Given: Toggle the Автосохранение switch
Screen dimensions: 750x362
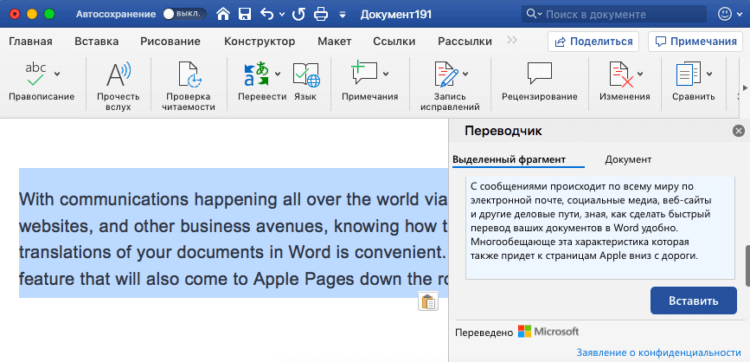Looking at the screenshot, I should click(x=184, y=14).
